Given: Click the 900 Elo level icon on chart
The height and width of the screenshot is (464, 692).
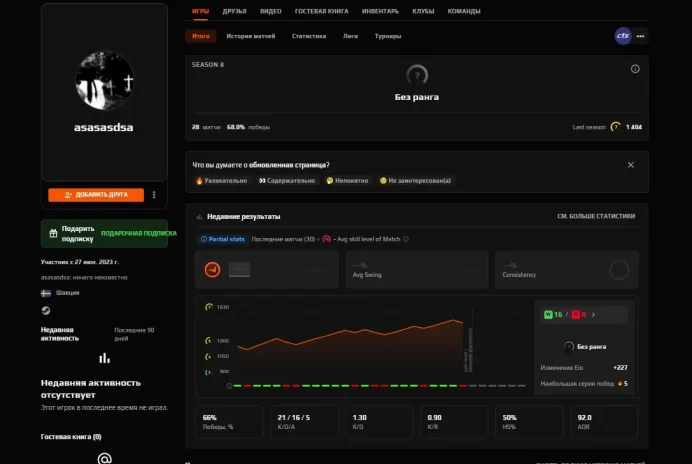Looking at the screenshot, I should [x=208, y=372].
